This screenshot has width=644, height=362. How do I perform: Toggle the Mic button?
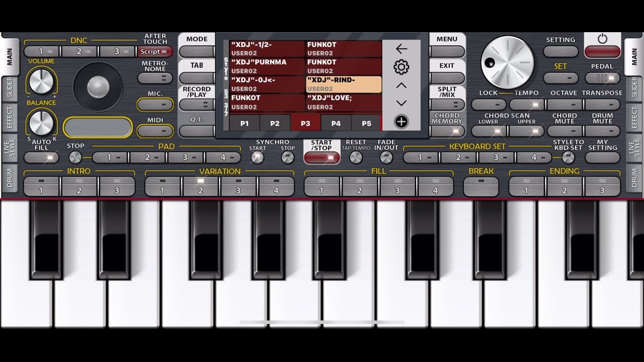coord(155,105)
